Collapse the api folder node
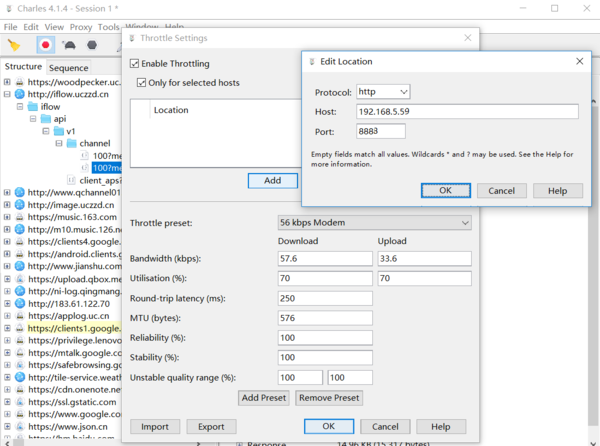The width and height of the screenshot is (600, 446). click(33, 119)
